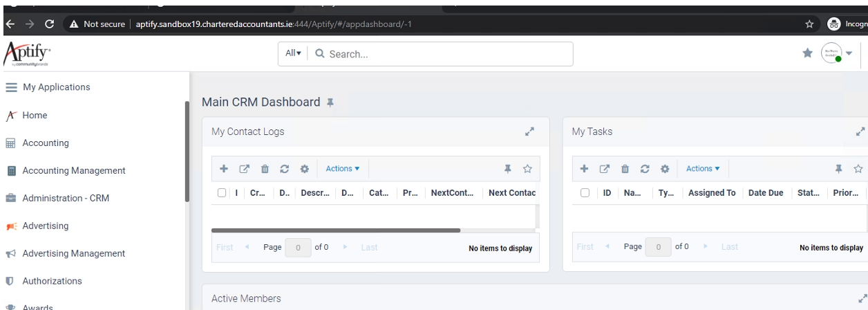Click the horizontal scrollbar in My Contact Logs
The image size is (868, 310).
point(336,230)
